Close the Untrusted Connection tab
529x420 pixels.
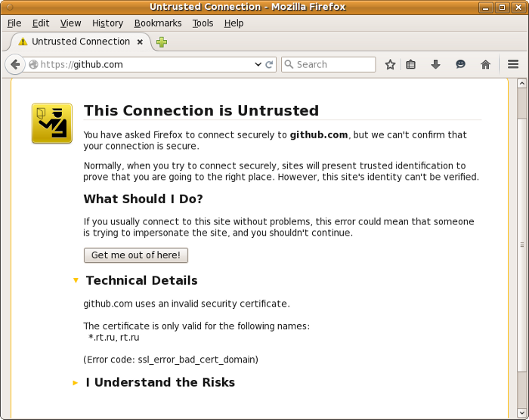[x=140, y=42]
